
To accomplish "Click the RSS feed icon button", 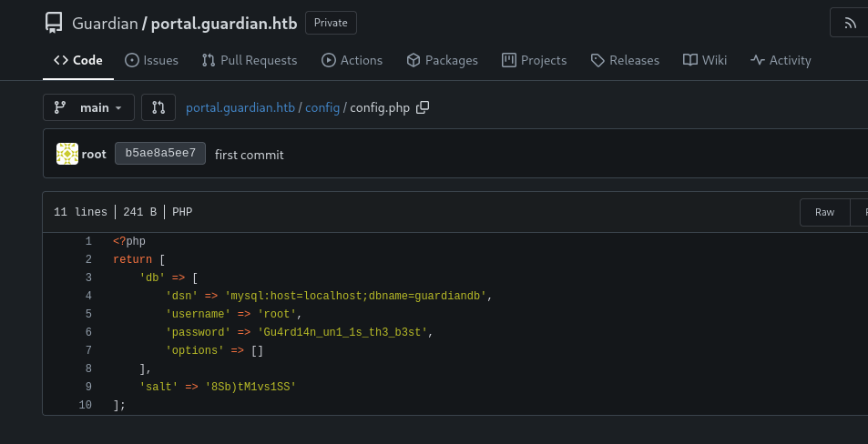I will pyautogui.click(x=850, y=23).
